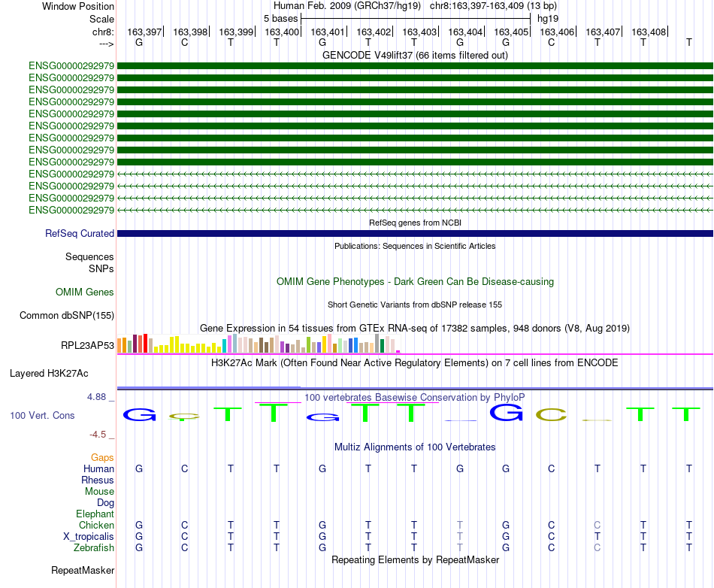This screenshot has height=588, width=714.
Task: Open Gene Expression in 54 tissues GTEx title
Action: (415, 328)
